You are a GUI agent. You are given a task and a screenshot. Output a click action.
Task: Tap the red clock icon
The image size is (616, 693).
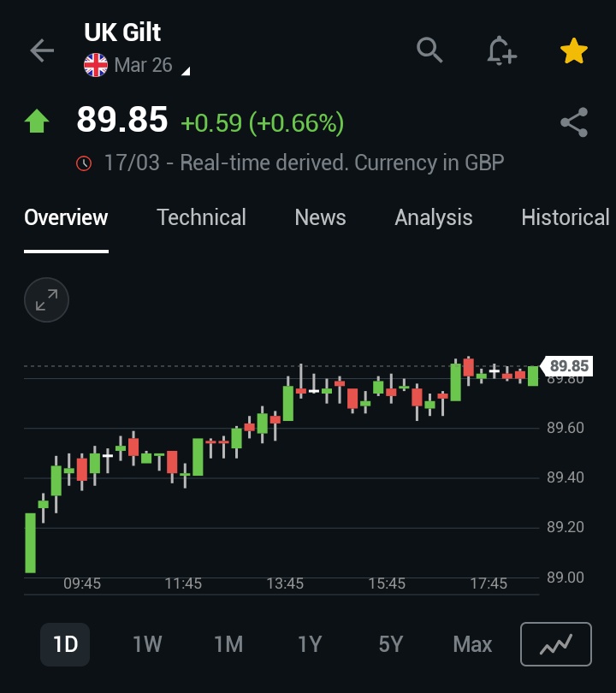point(84,163)
